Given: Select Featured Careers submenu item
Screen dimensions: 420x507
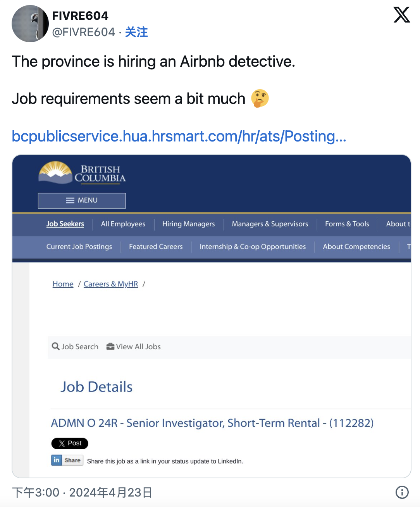Looking at the screenshot, I should (x=156, y=247).
